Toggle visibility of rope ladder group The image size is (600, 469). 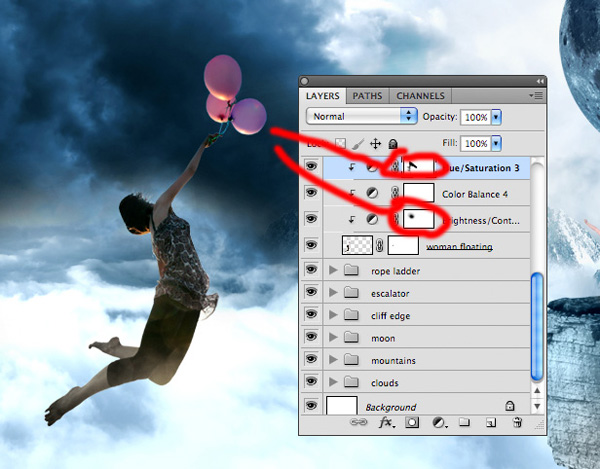[x=311, y=269]
